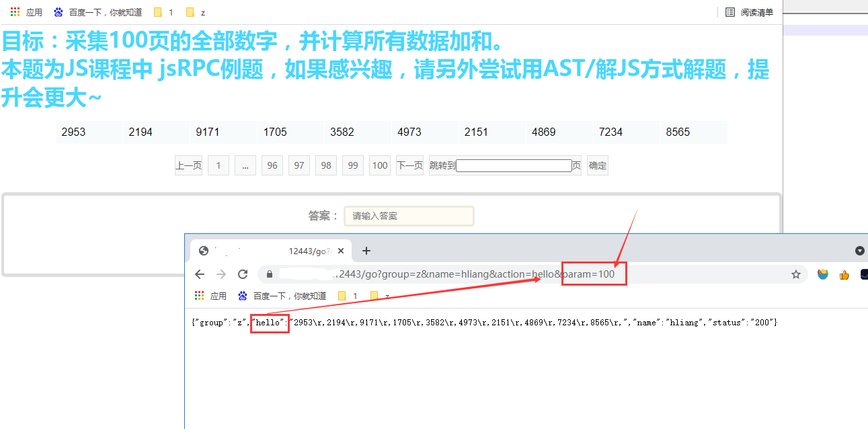Screen dimensions: 868x447
Task: Open bookmark folder "1" in back window
Action: coord(163,12)
